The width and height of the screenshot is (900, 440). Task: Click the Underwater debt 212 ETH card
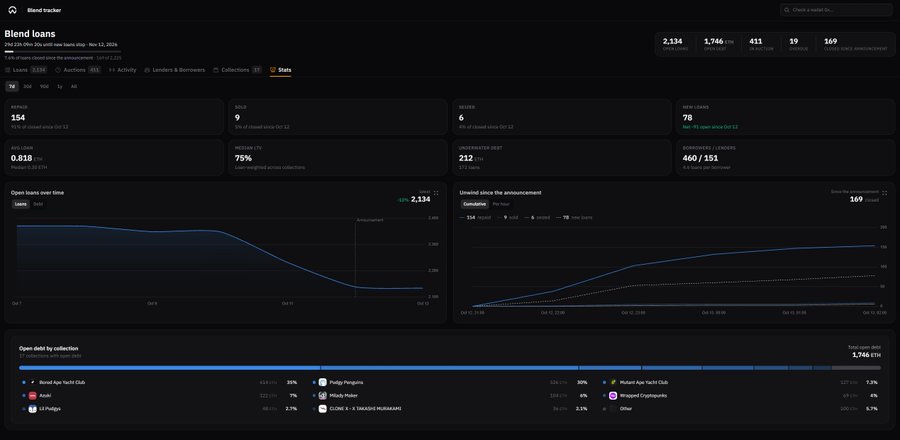point(562,157)
